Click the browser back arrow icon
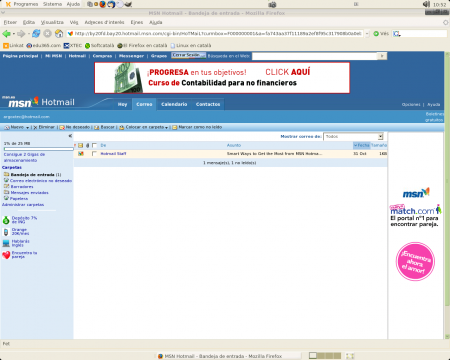Image resolution: width=450 pixels, height=360 pixels. click(x=6, y=33)
